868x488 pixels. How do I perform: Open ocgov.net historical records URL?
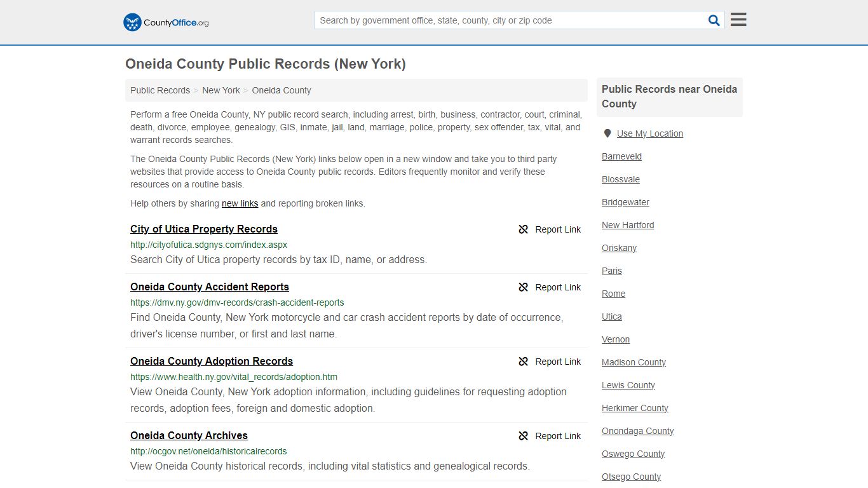coord(208,451)
